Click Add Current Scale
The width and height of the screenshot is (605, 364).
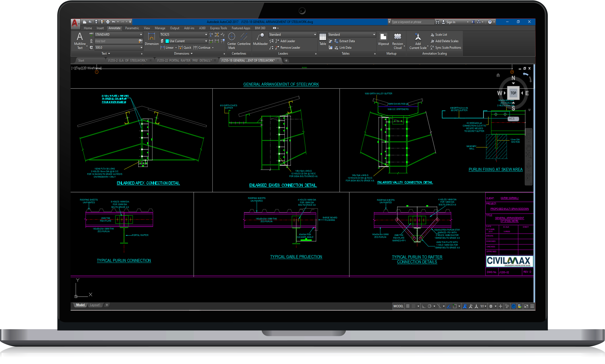pos(418,41)
